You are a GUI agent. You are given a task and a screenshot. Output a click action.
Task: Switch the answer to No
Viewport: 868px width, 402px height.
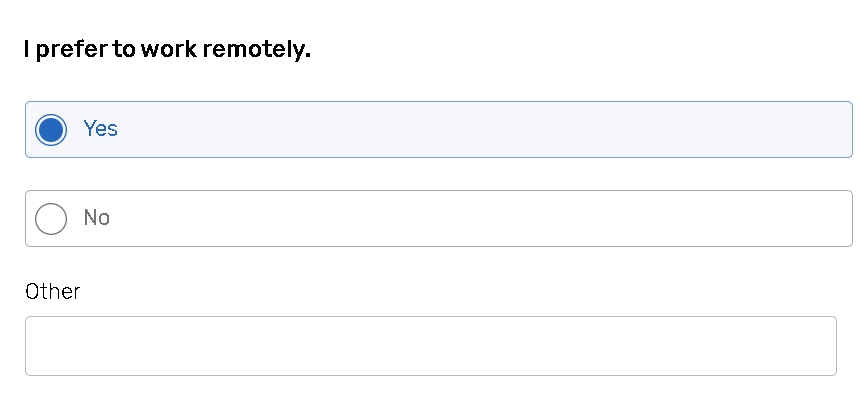coord(51,218)
